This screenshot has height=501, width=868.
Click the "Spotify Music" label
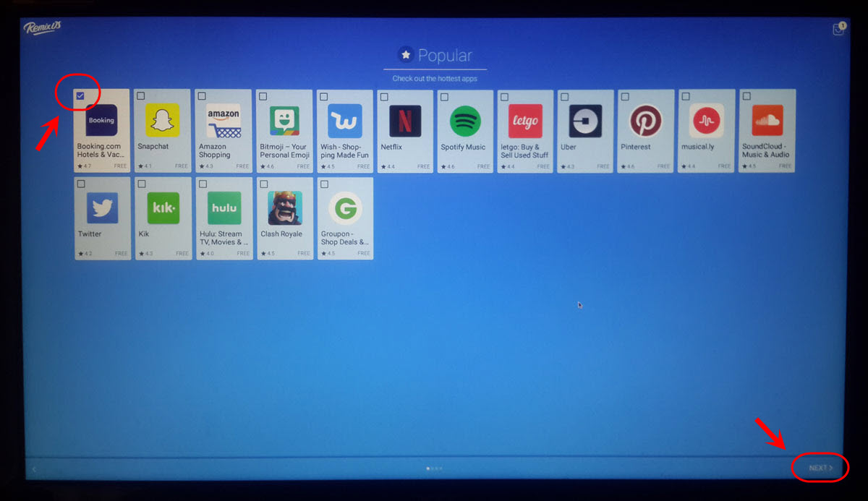point(463,147)
